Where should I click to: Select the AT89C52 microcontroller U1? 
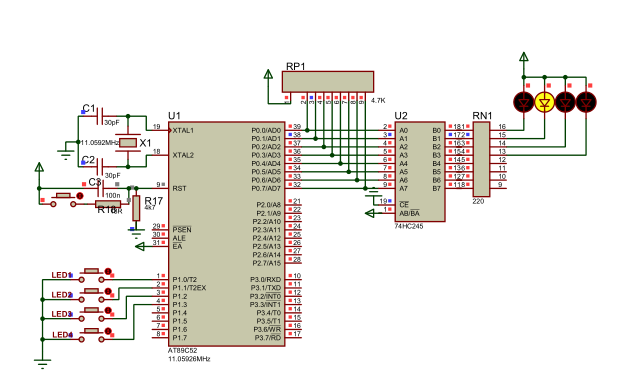(227, 234)
